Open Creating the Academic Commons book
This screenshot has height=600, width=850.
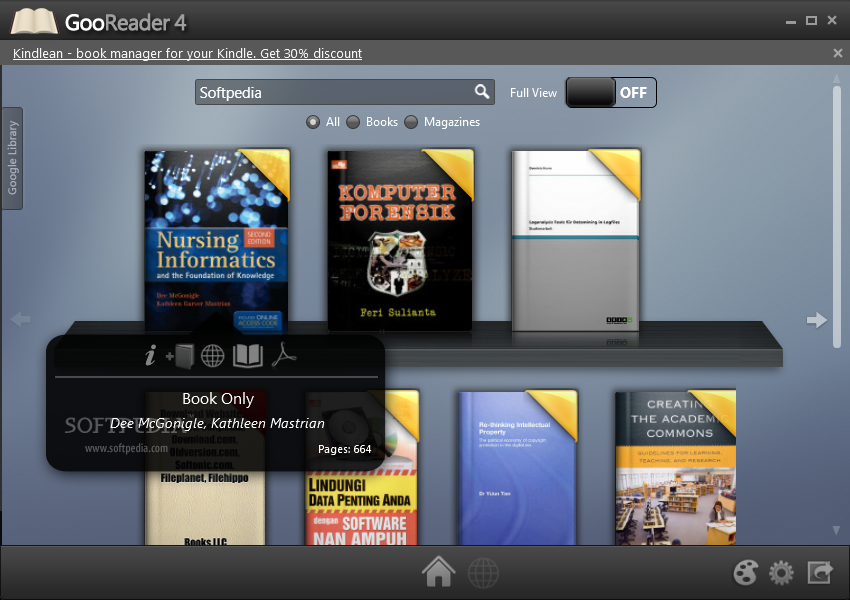pos(675,467)
